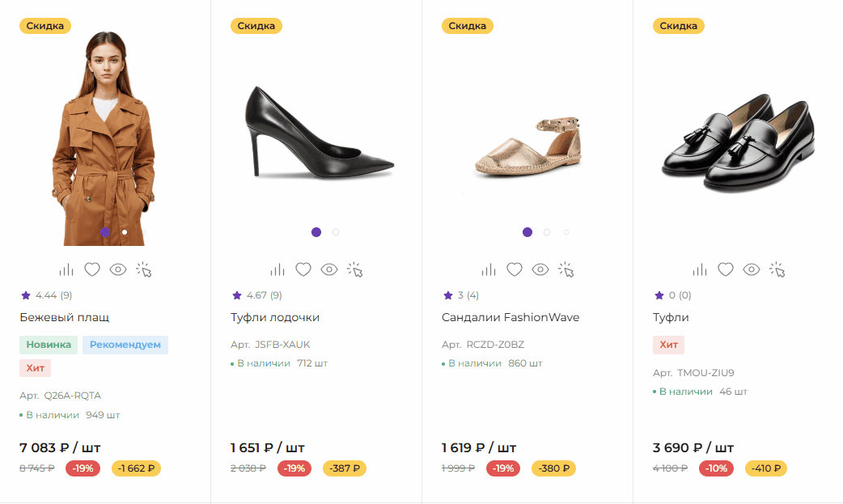
Task: Click the Хит badge under Туфли
Action: [x=668, y=345]
